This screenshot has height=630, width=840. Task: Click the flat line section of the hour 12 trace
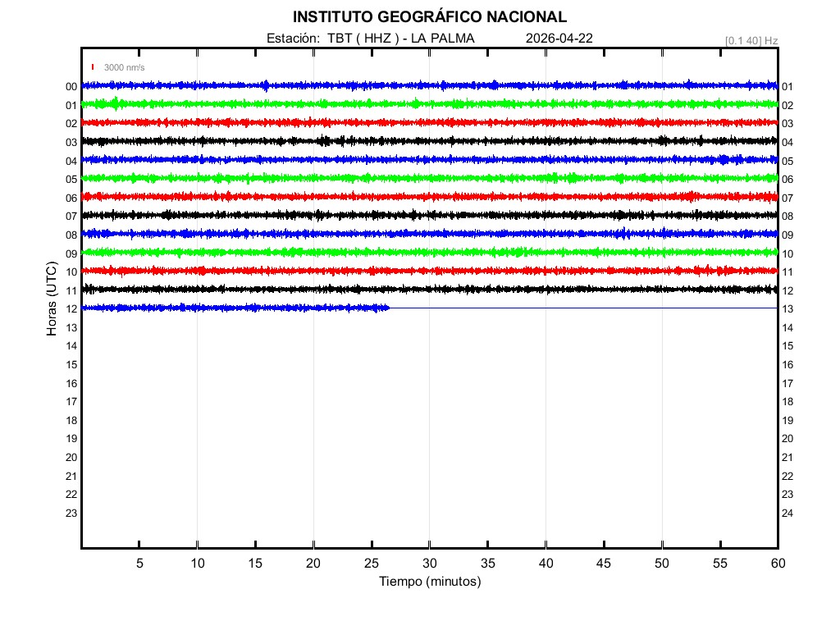[582, 308]
